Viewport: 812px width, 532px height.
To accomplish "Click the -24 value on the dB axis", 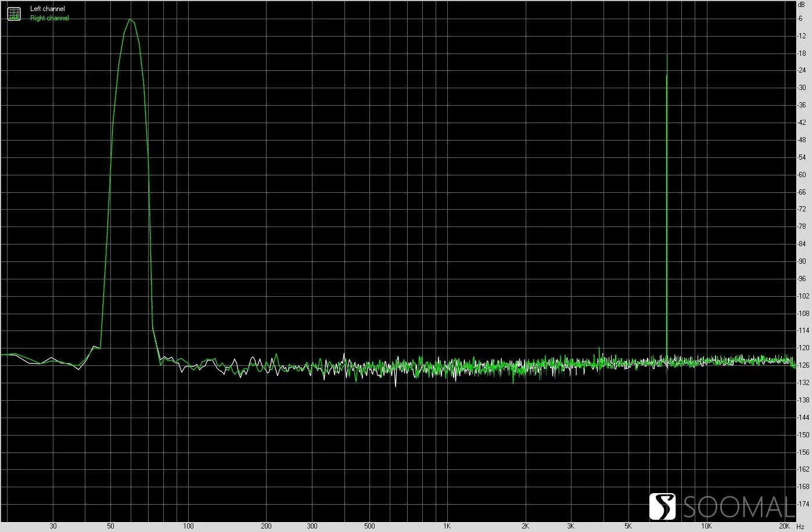I will pos(802,71).
